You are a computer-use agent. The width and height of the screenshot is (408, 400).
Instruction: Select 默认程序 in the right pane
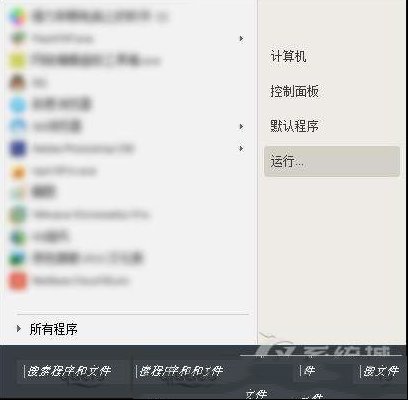[294, 126]
